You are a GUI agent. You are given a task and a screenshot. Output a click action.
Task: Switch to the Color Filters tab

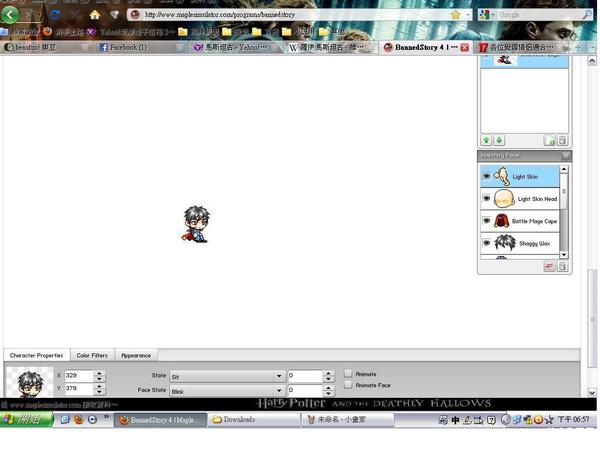pos(92,355)
